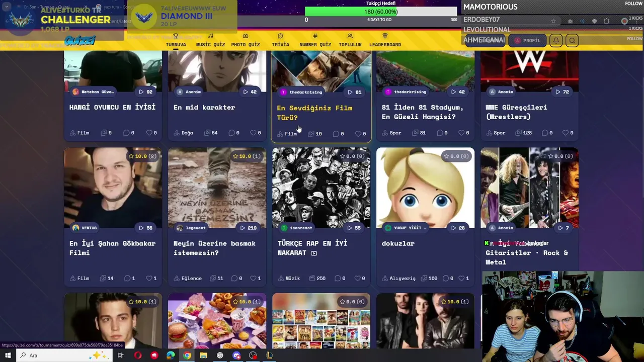Image resolution: width=644 pixels, height=362 pixels.
Task: Open comments icon on 'En mid karakter' card
Action: click(231, 133)
